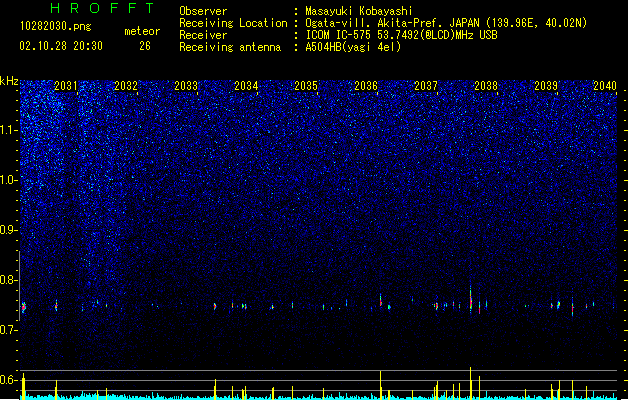Click the 0.7 kHz axis label
The height and width of the screenshot is (400, 629).
(8, 330)
